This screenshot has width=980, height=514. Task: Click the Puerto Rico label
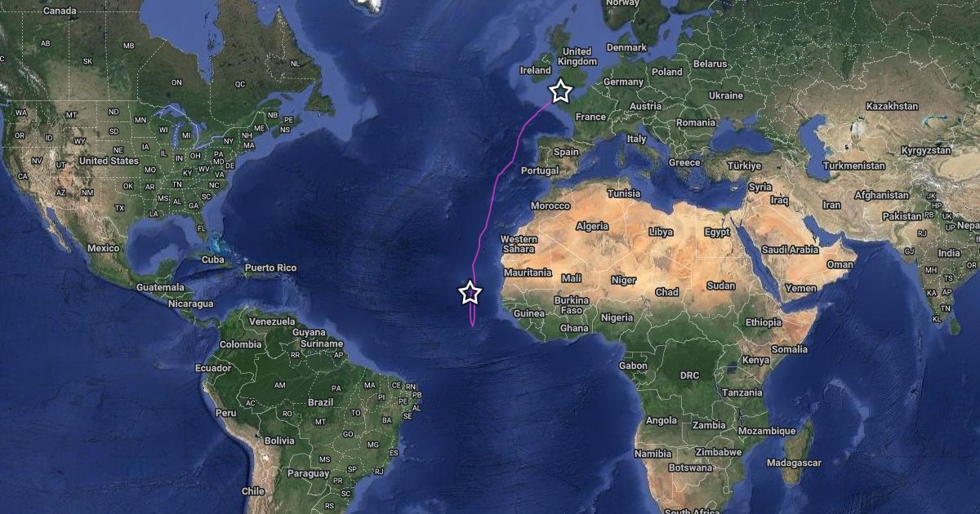pos(270,268)
